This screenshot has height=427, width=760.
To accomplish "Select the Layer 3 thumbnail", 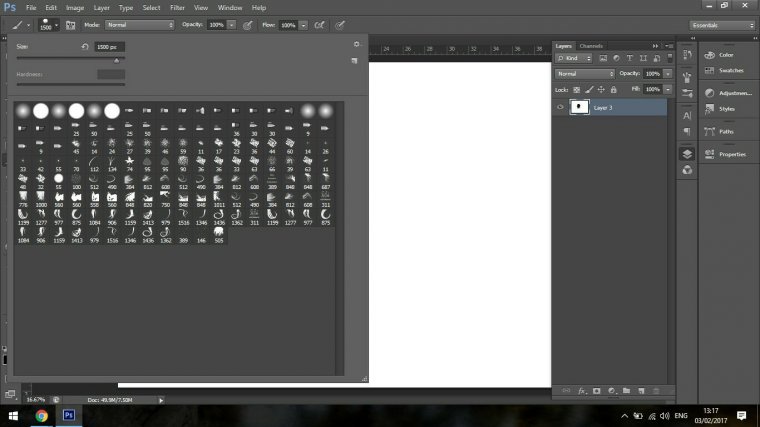I will pos(579,107).
